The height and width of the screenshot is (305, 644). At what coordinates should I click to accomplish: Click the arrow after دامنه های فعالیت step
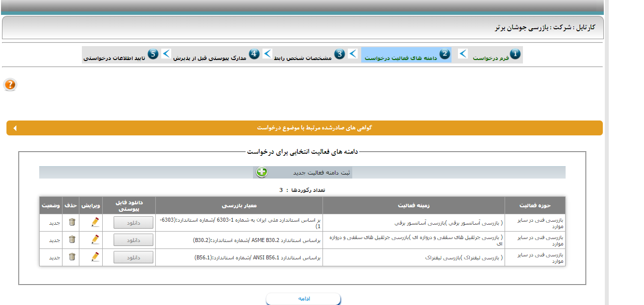pyautogui.click(x=353, y=54)
